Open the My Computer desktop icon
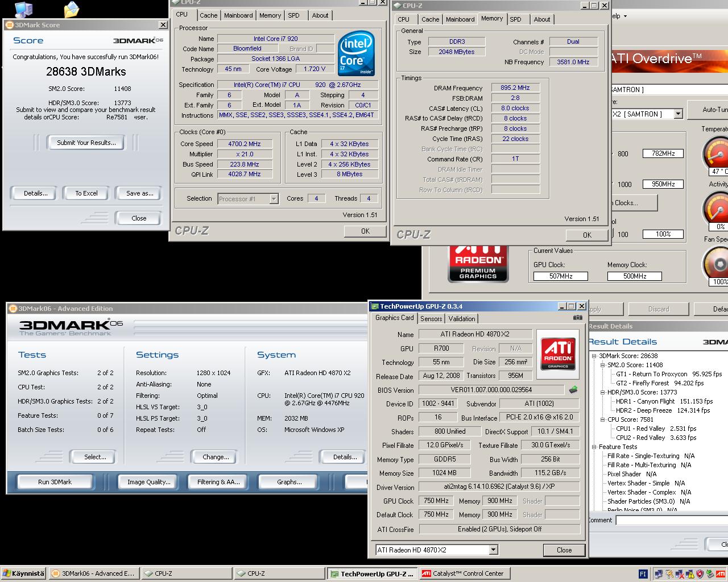 [23, 9]
